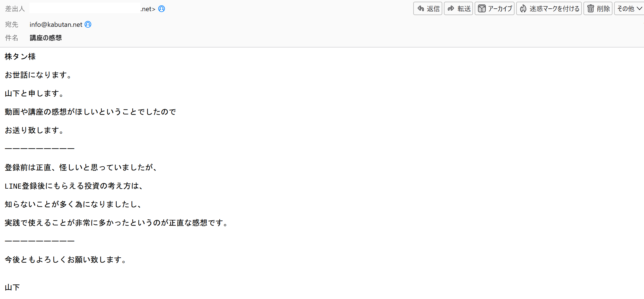Click the 差出人 field label
Screen dimensions: 644x299
click(15, 9)
